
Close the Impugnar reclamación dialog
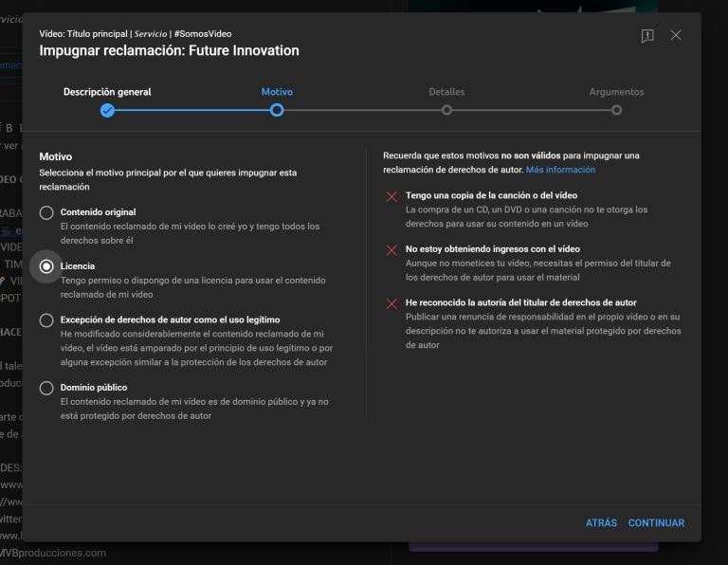coord(676,35)
